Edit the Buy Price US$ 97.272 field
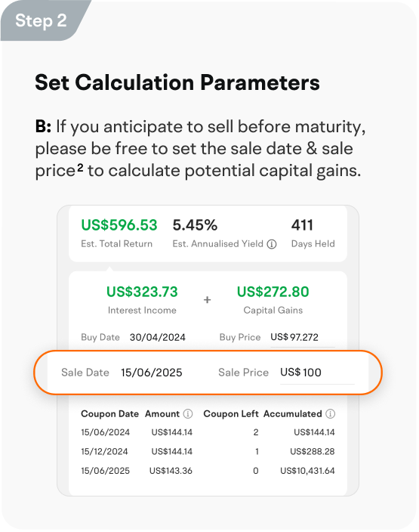419x532 pixels. (x=303, y=337)
